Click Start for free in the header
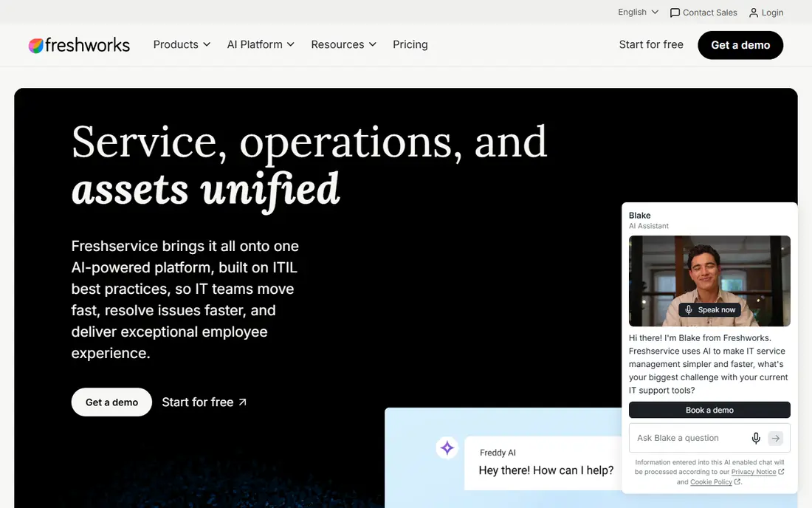 pos(651,44)
